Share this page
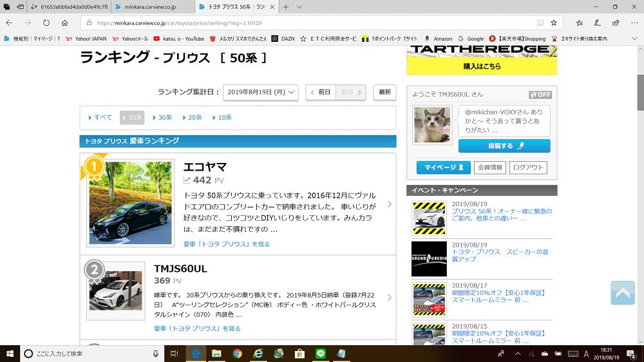 pyautogui.click(x=616, y=23)
